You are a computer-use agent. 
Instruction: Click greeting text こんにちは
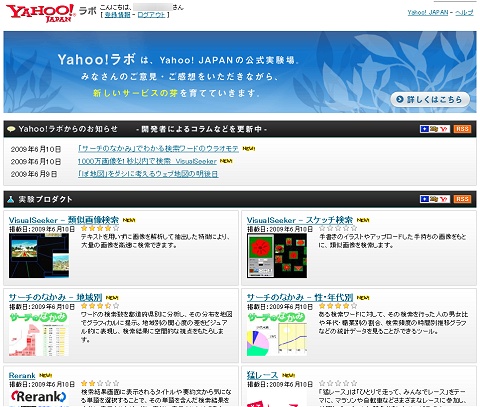pyautogui.click(x=116, y=7)
